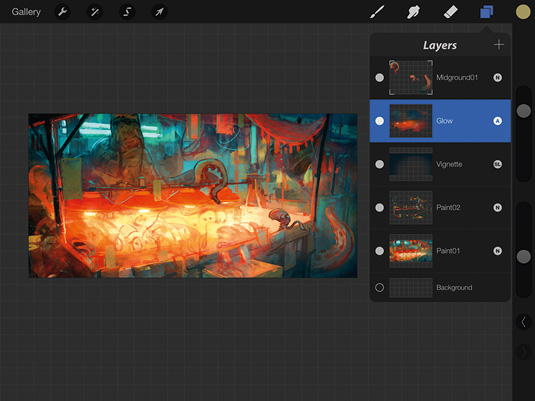Click the Background layer name
The height and width of the screenshot is (401, 535).
[x=454, y=288]
